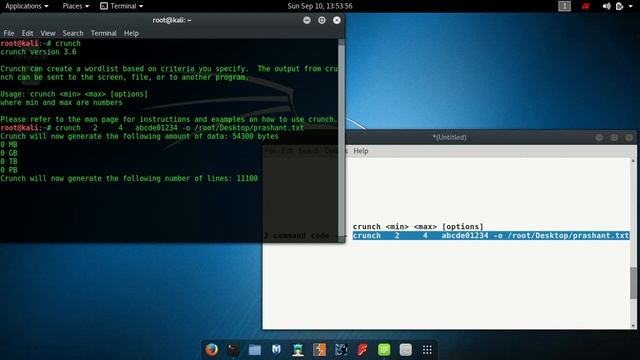
Task: Click 'crunch <min> <max> [options]' line in editor
Action: pos(418,227)
